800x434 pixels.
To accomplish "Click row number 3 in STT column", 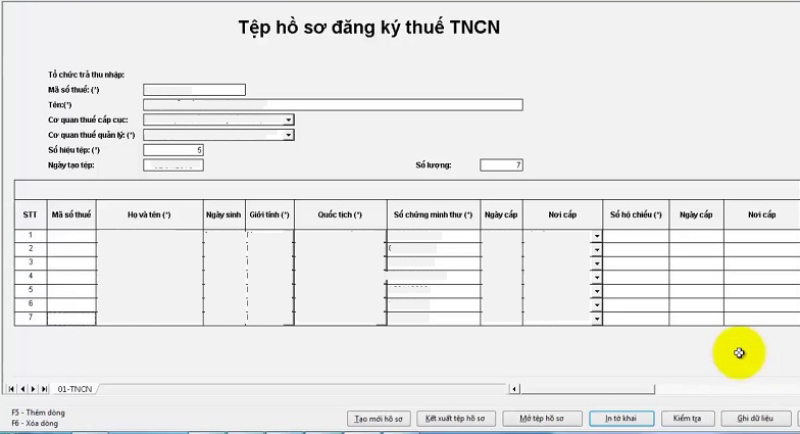I will 31,262.
